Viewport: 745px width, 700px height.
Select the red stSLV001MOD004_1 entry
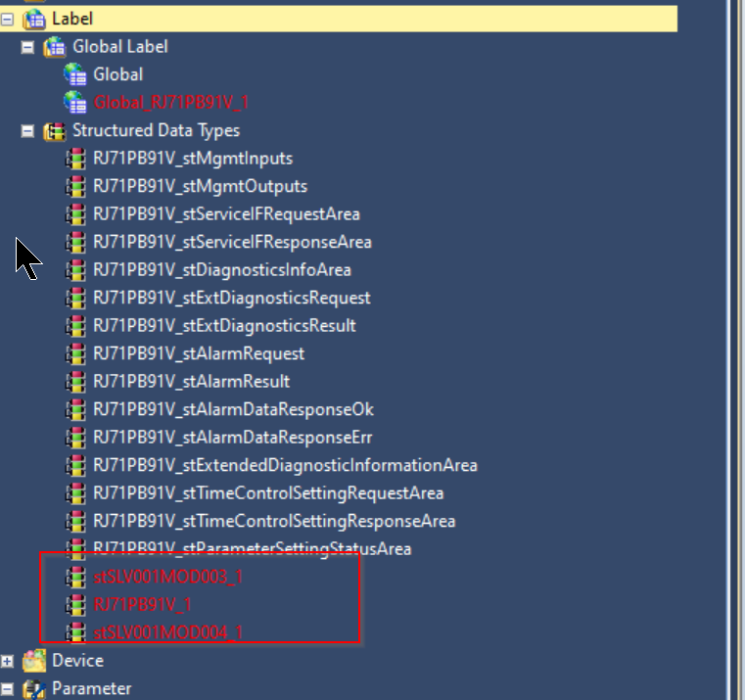pyautogui.click(x=168, y=632)
